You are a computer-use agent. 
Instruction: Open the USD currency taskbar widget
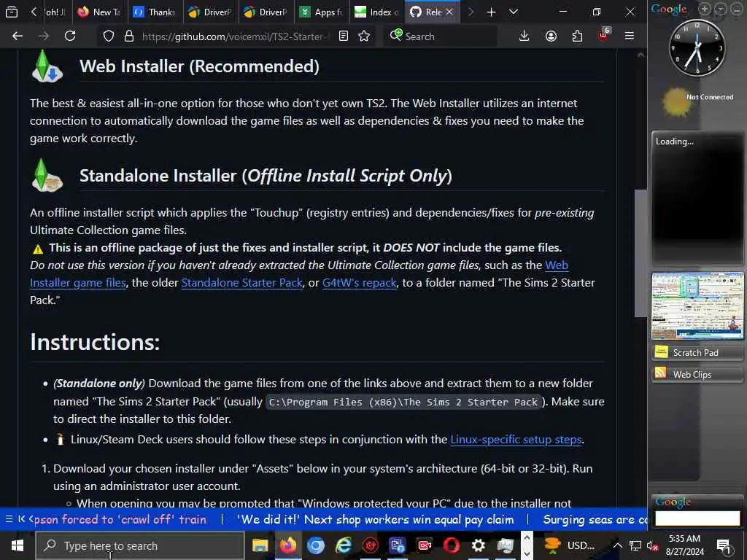tap(570, 545)
